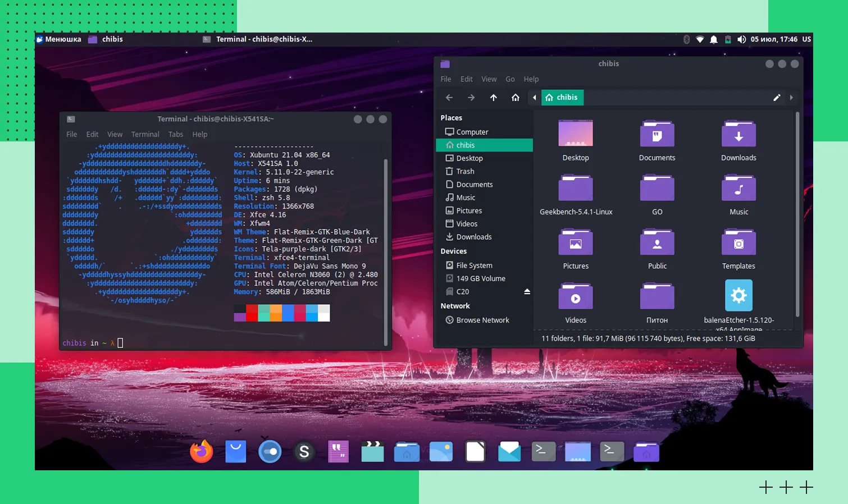The height and width of the screenshot is (504, 848).
Task: Click the volume icon in system tray
Action: pyautogui.click(x=741, y=39)
